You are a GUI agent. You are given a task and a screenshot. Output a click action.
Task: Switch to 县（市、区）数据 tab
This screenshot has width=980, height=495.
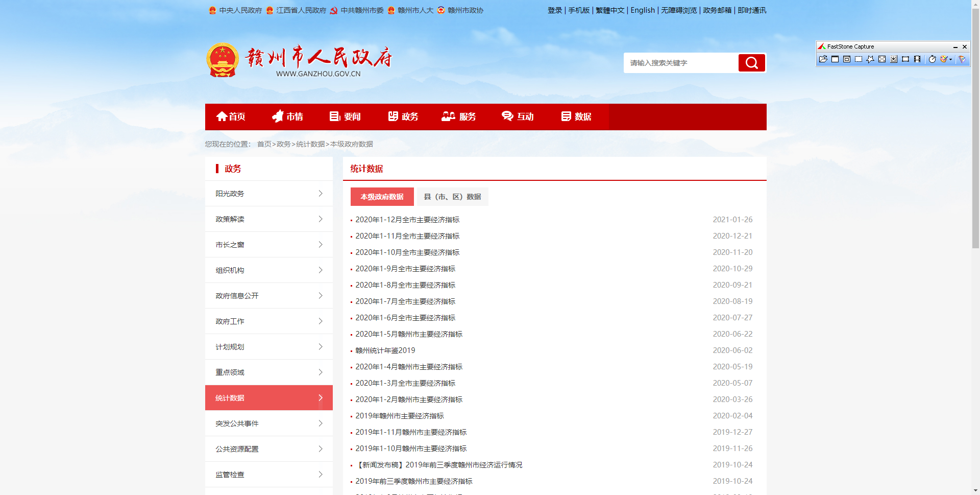[452, 197]
